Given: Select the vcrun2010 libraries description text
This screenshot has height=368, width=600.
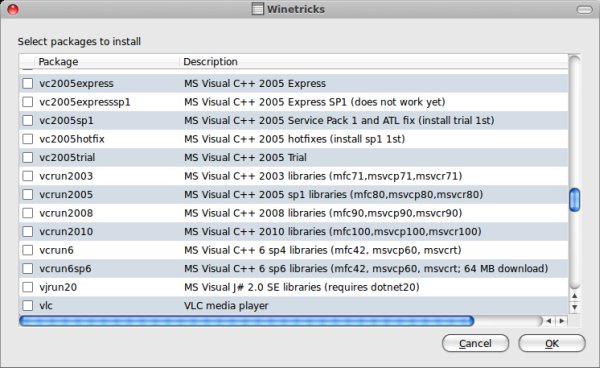Looking at the screenshot, I should click(x=333, y=231).
